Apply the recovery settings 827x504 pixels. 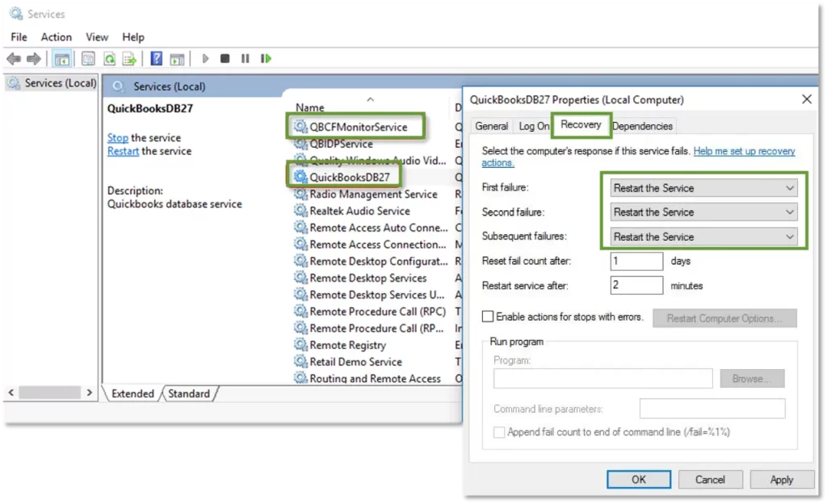click(x=781, y=479)
